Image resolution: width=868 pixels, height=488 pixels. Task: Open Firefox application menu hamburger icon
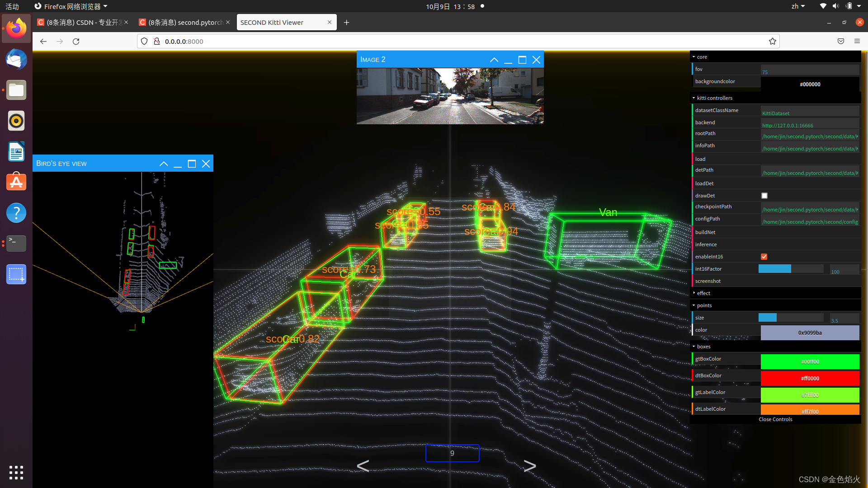pyautogui.click(x=857, y=41)
